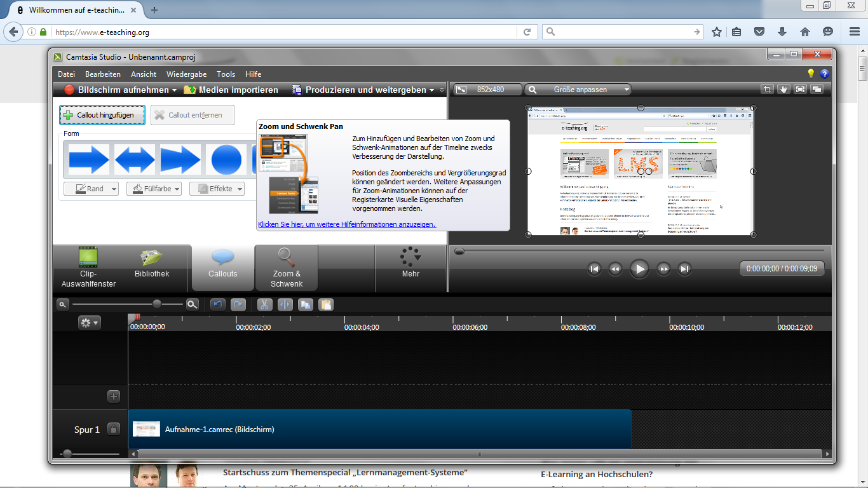Select the crop mode icon above preview
868x488 pixels.
click(x=768, y=90)
